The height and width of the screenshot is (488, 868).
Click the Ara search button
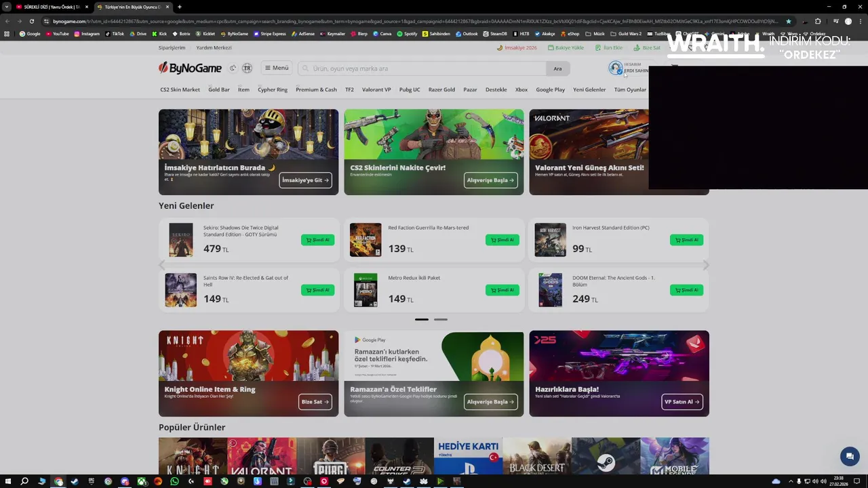557,68
